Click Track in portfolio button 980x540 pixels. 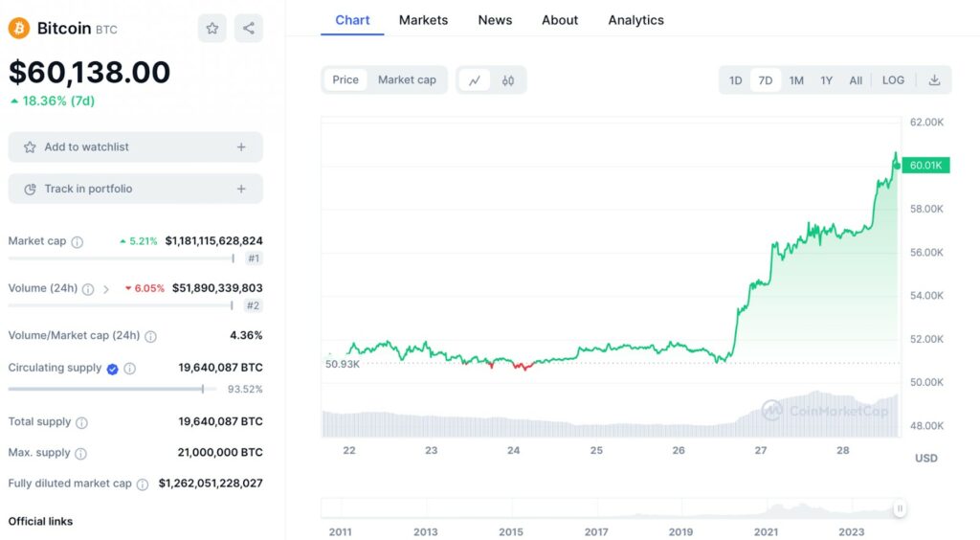[x=136, y=189]
